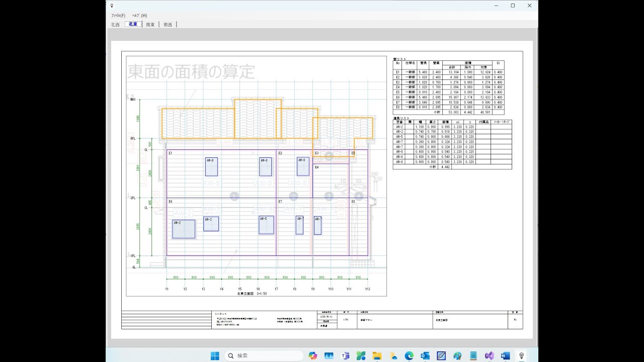This screenshot has width=644, height=362.
Task: Click the taskbar 検索 search box
Action: [264, 355]
